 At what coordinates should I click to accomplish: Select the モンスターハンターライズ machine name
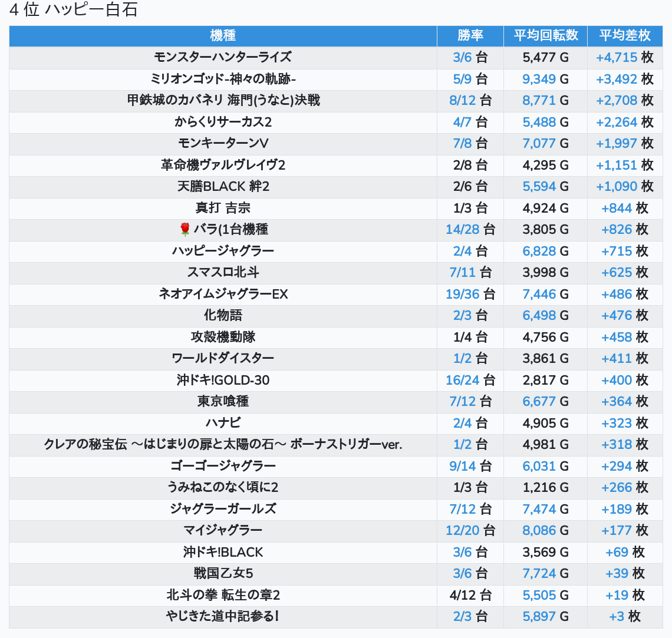click(223, 57)
